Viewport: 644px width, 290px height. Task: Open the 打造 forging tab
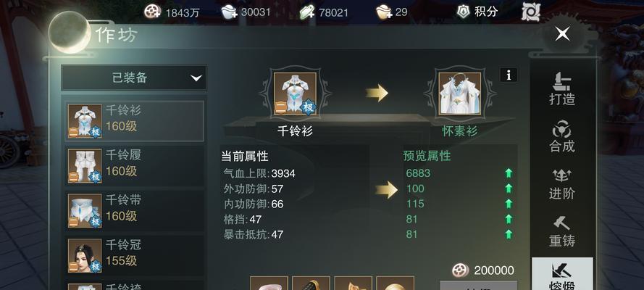(562, 88)
